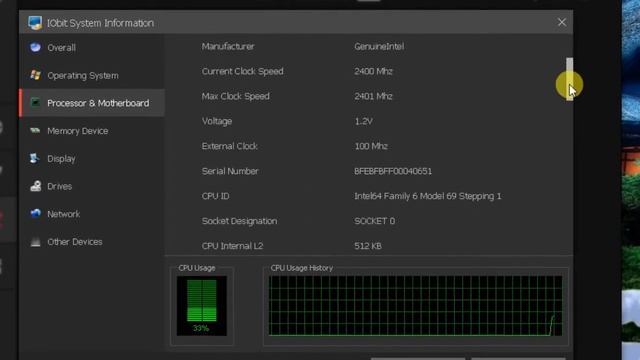
Task: Select the GenuineIntel manufacturer value
Action: 379,47
